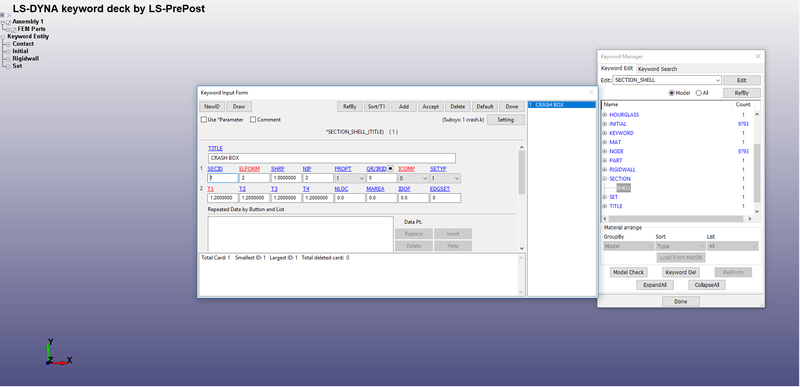
Task: Click the double-arrow icon above the model tree
Action: [x=9, y=15]
